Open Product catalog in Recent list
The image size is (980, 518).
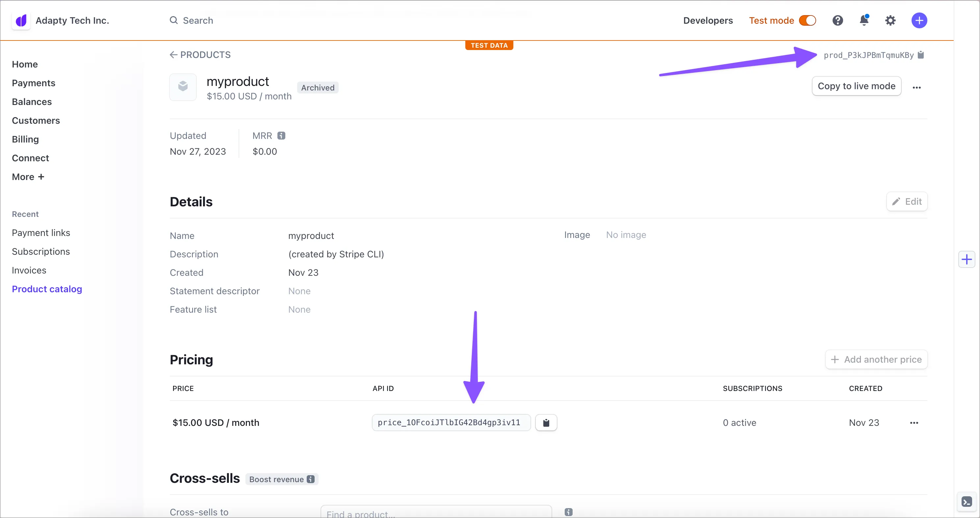[47, 289]
